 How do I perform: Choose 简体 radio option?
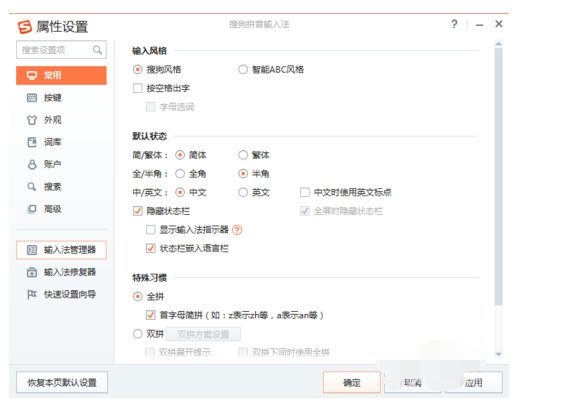pos(180,155)
